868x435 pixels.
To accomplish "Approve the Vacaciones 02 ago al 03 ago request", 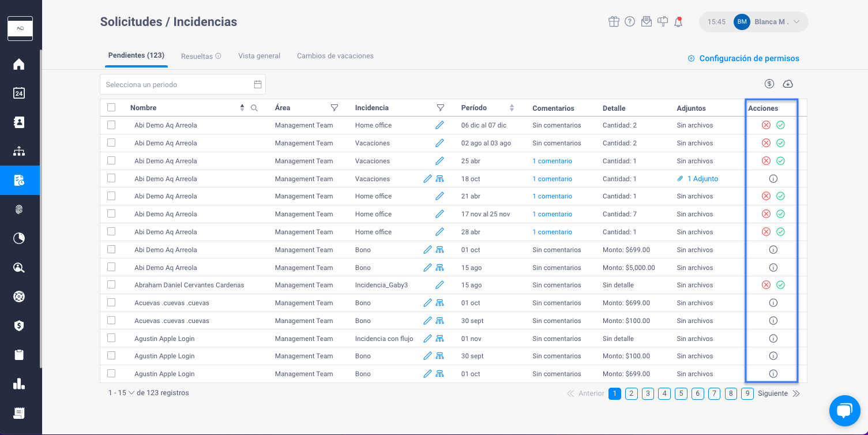I will tap(780, 143).
